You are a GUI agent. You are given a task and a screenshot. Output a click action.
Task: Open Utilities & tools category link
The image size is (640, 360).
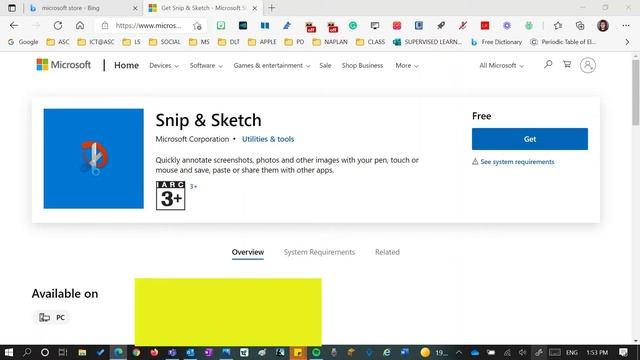[x=268, y=139]
